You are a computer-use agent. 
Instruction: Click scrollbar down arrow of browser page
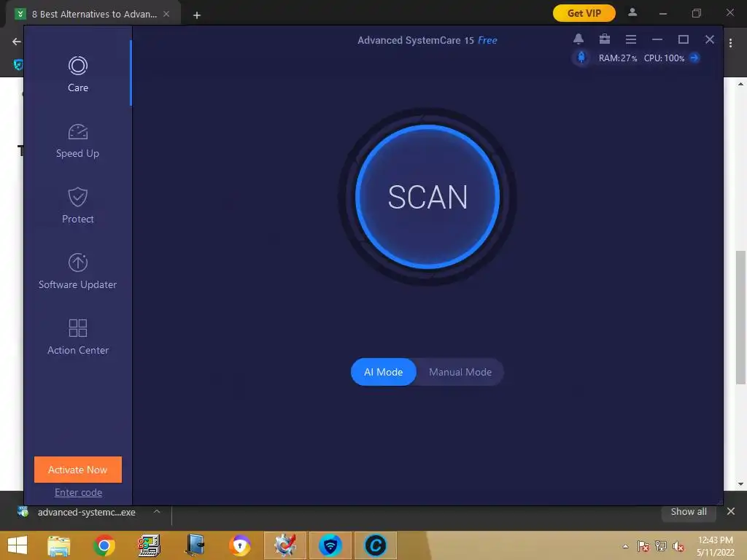click(x=740, y=484)
